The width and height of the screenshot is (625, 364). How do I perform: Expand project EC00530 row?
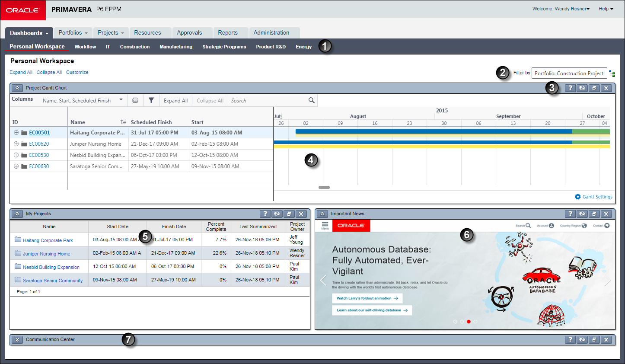[16, 155]
